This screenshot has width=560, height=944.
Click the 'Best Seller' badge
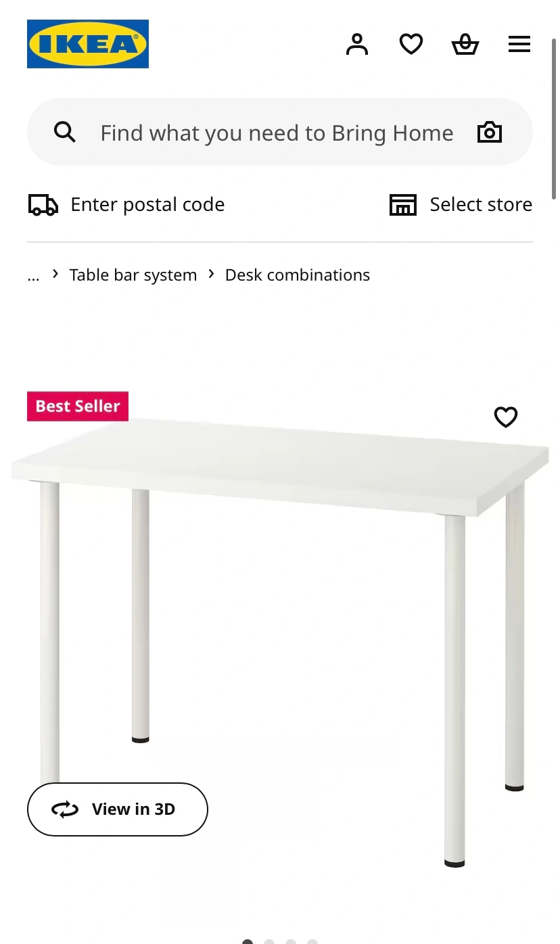click(78, 406)
